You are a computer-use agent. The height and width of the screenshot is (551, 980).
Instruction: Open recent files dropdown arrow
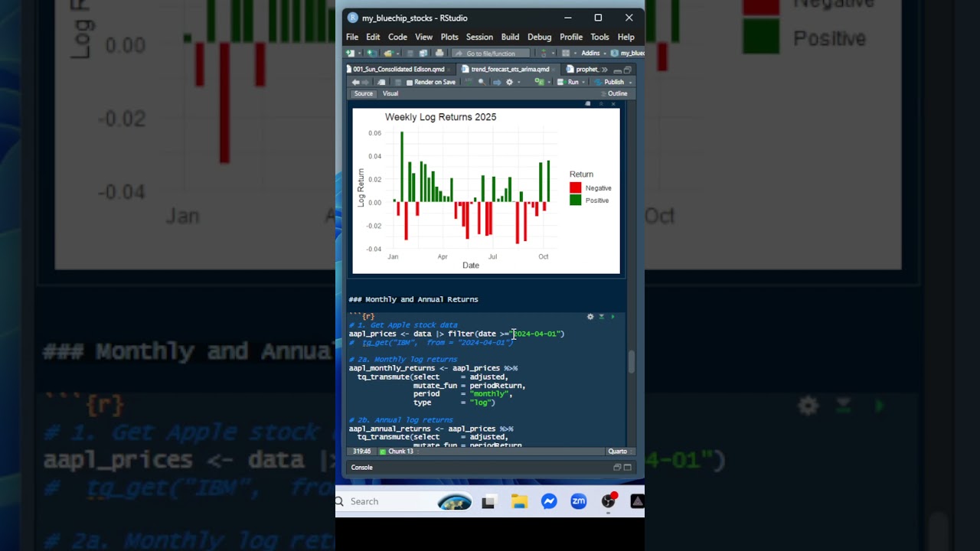(398, 54)
